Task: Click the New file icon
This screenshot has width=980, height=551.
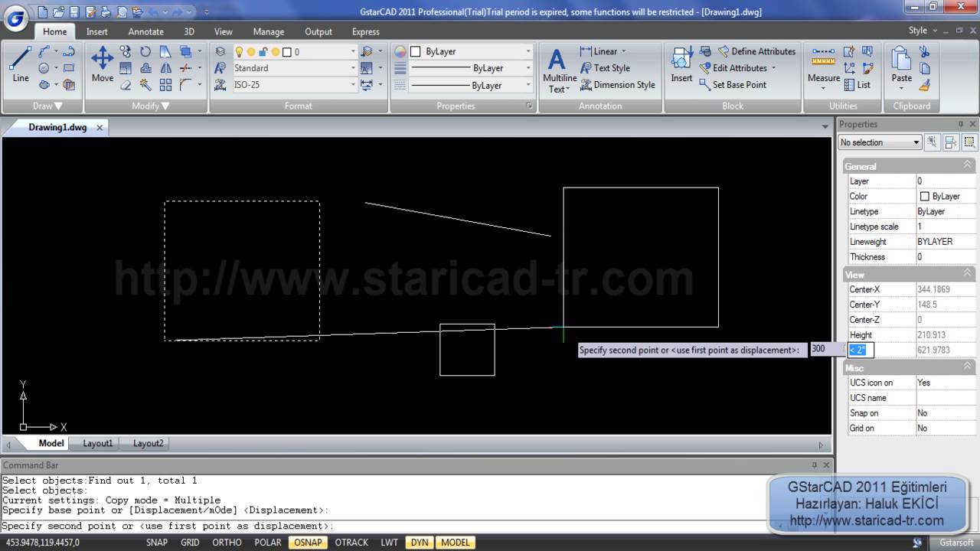Action: [x=42, y=11]
